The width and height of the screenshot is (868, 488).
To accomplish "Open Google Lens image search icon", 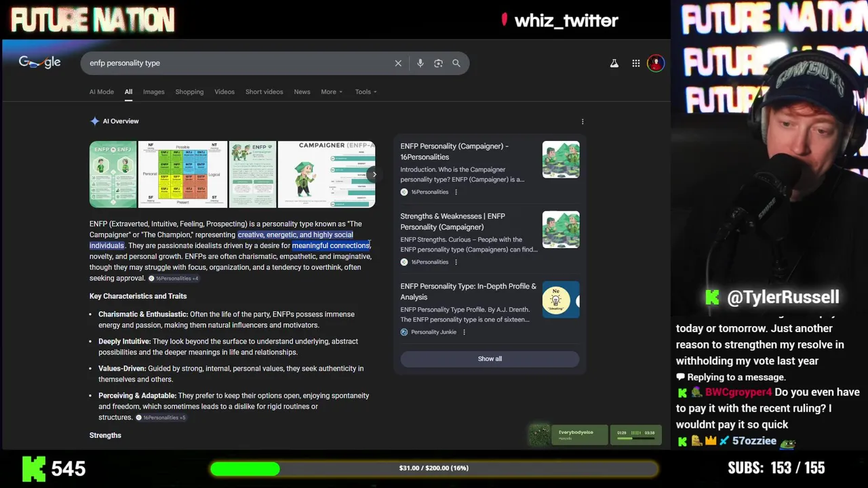I will pos(438,63).
